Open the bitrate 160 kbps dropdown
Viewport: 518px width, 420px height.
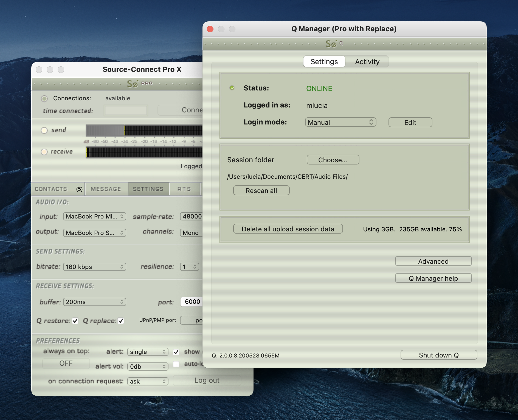[x=94, y=267]
